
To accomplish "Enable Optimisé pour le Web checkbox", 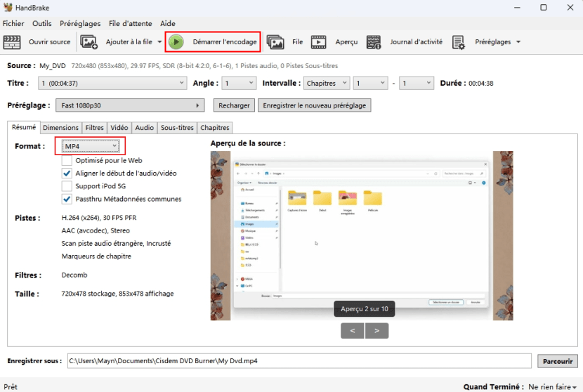I will click(67, 160).
